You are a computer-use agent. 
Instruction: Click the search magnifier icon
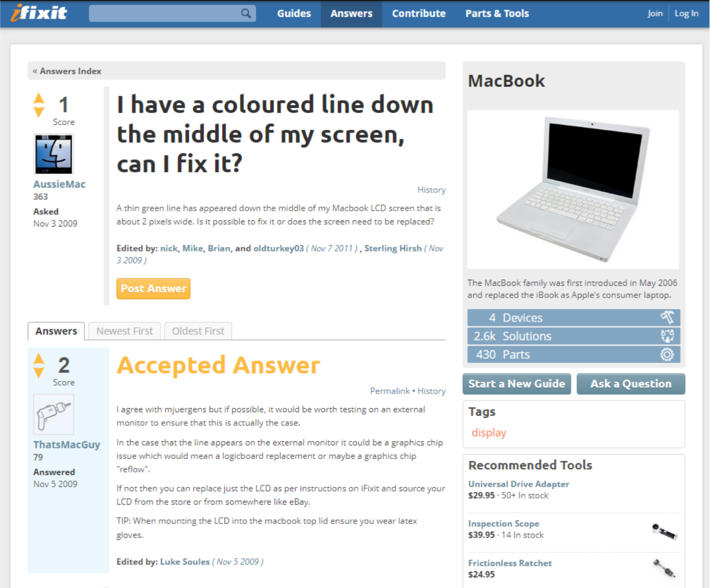click(x=246, y=13)
